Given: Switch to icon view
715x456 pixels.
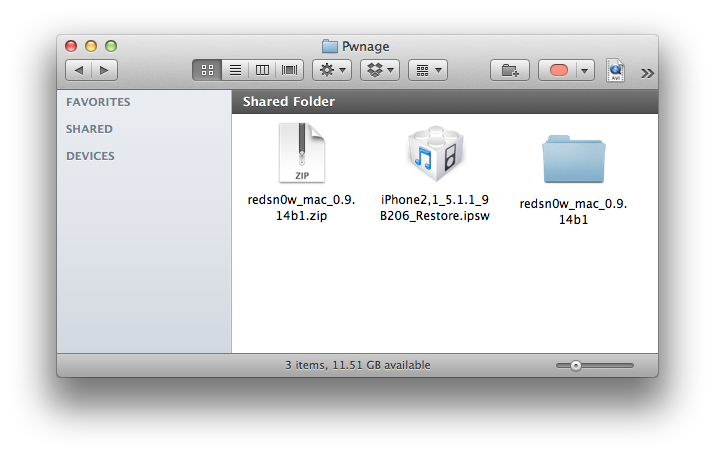Looking at the screenshot, I should (207, 70).
